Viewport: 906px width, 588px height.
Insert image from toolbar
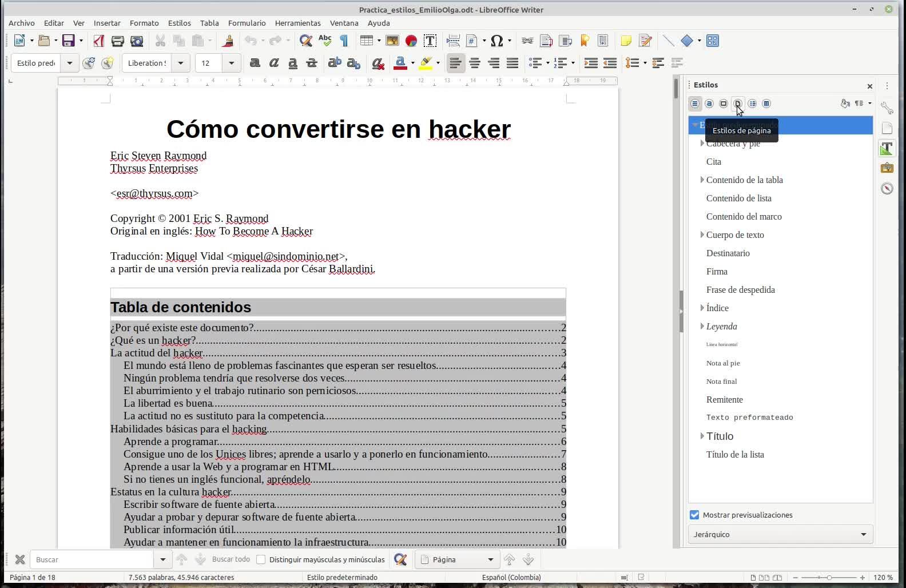point(392,41)
